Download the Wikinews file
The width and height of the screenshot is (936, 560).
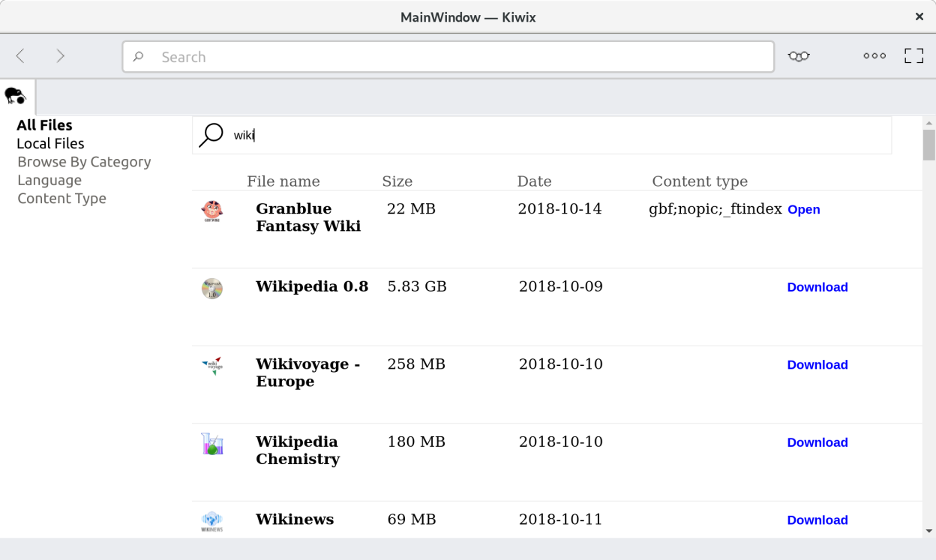click(x=817, y=520)
